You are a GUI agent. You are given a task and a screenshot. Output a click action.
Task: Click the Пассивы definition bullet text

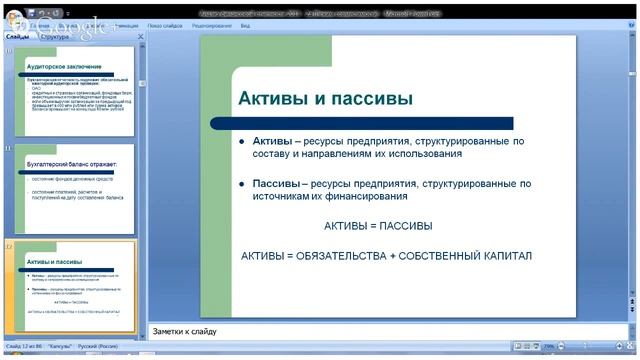(391, 190)
